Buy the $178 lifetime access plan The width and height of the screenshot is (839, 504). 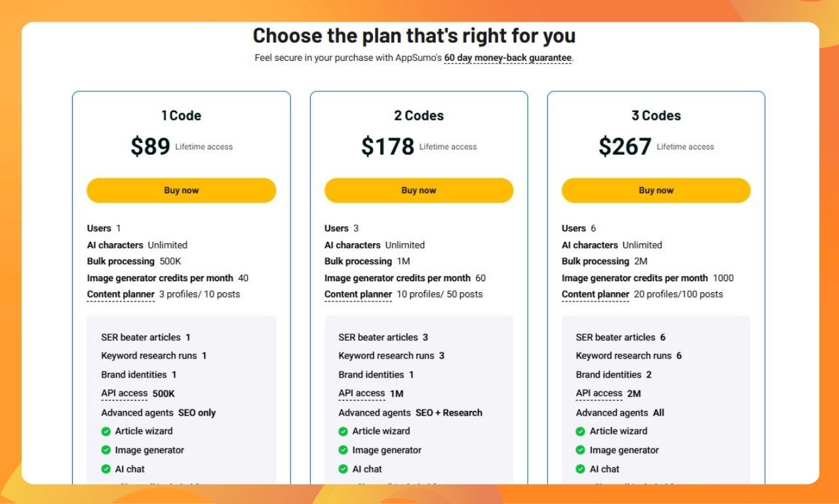(418, 190)
